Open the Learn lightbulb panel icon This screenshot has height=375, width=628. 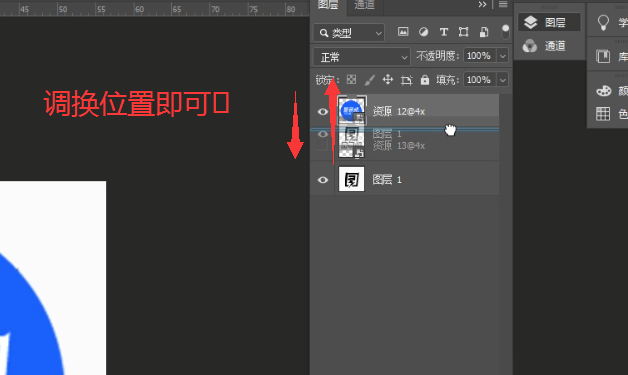(x=603, y=22)
